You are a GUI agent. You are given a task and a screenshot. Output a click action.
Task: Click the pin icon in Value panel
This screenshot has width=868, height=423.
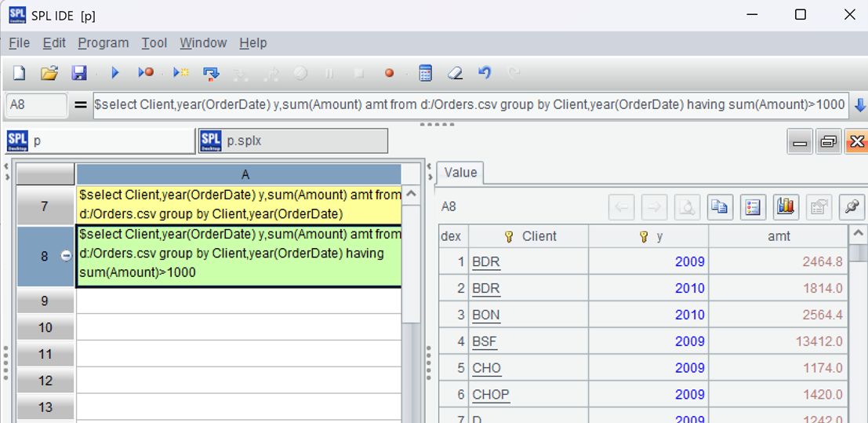click(851, 207)
